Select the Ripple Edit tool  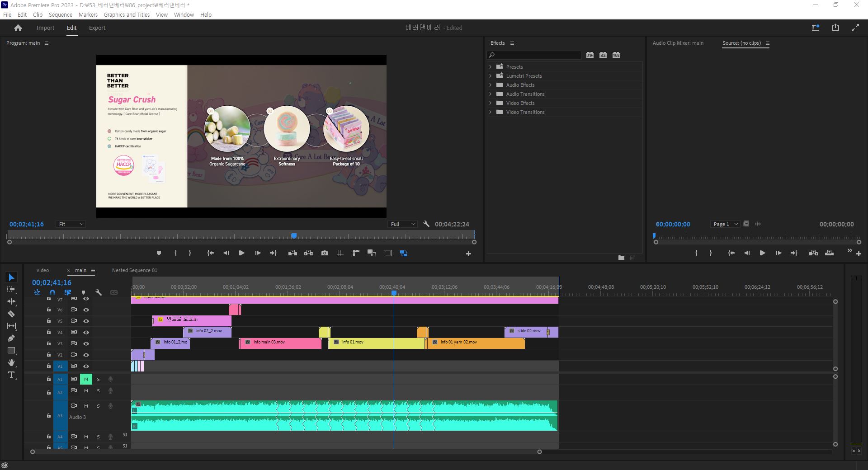click(11, 301)
